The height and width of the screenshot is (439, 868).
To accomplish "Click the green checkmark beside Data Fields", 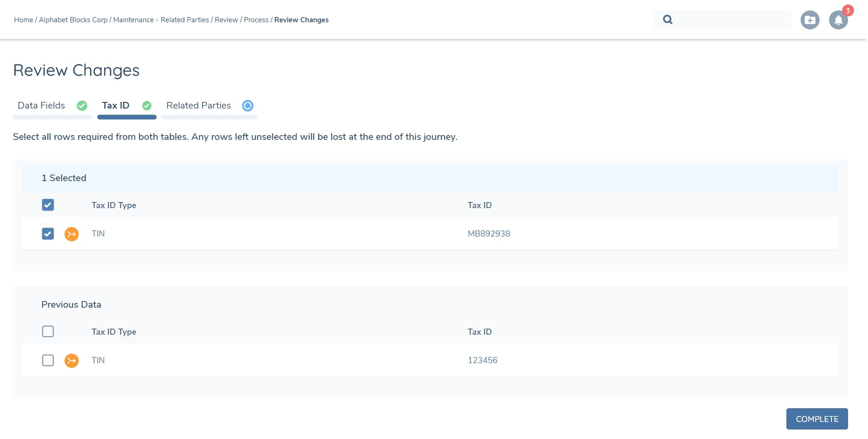I will click(82, 106).
